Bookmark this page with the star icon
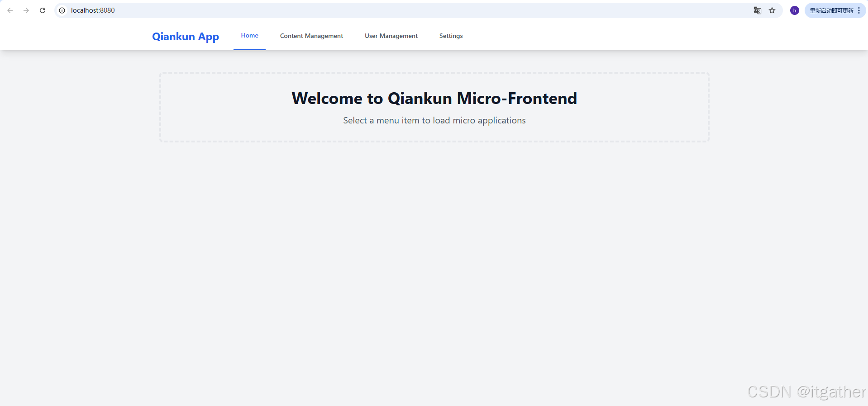 coord(772,10)
